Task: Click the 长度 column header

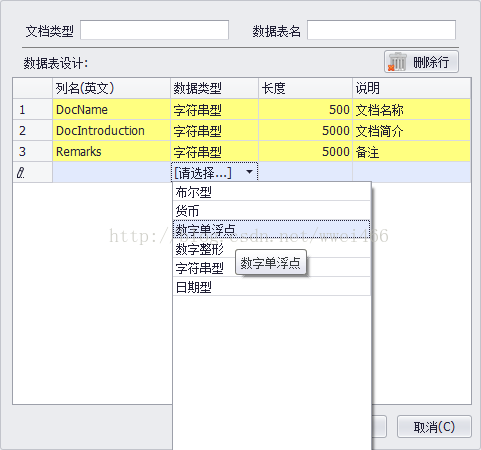Action: 305,88
